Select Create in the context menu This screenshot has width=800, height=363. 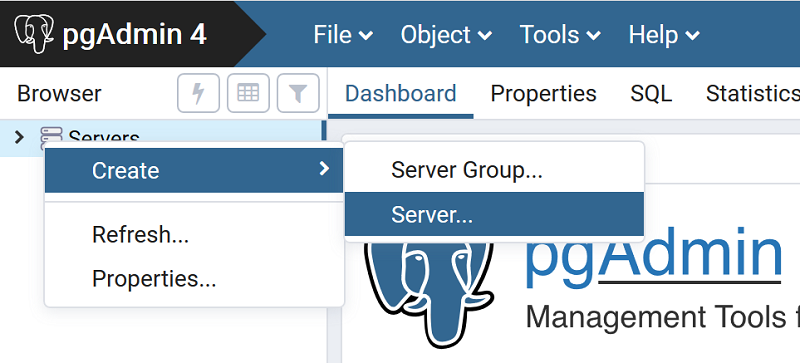[194, 171]
